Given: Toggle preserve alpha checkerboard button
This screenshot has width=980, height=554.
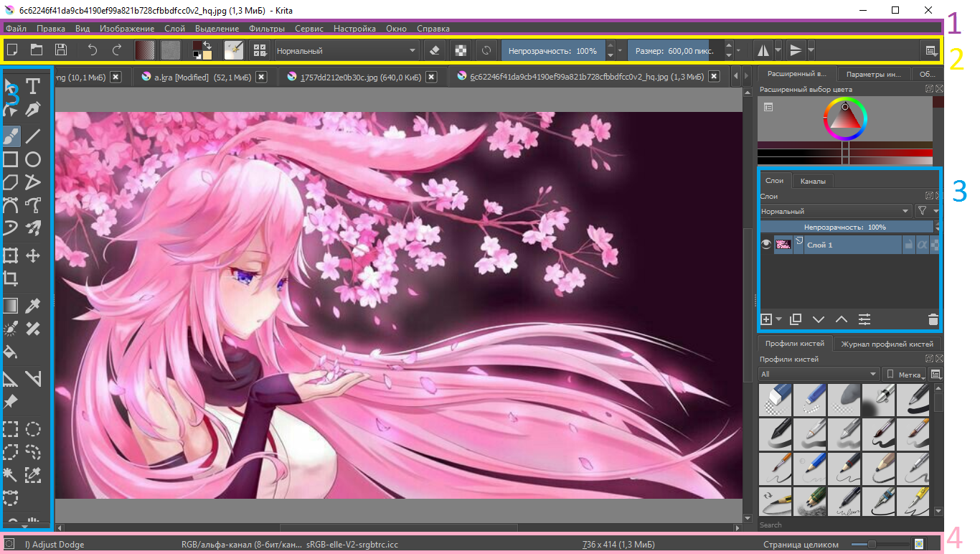Looking at the screenshot, I should tap(461, 50).
